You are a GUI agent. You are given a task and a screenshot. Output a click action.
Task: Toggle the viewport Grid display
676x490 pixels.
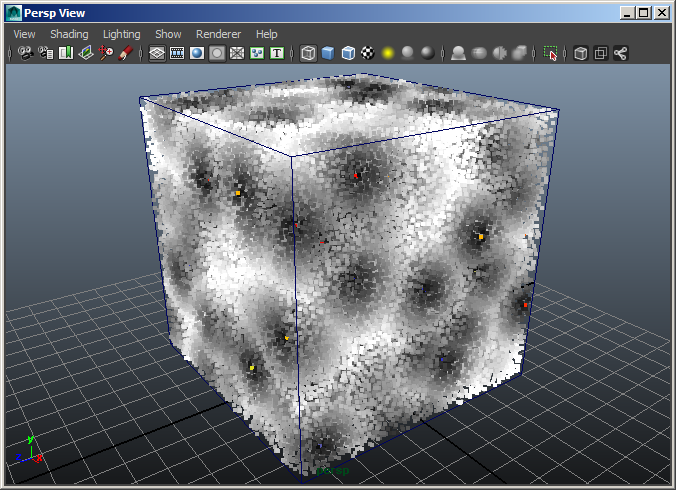point(157,53)
